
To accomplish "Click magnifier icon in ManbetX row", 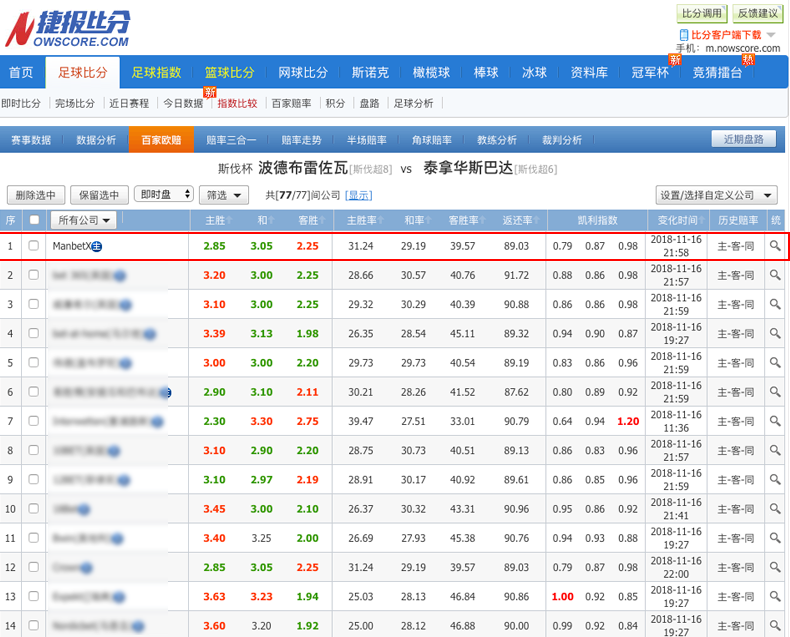I will (x=775, y=246).
